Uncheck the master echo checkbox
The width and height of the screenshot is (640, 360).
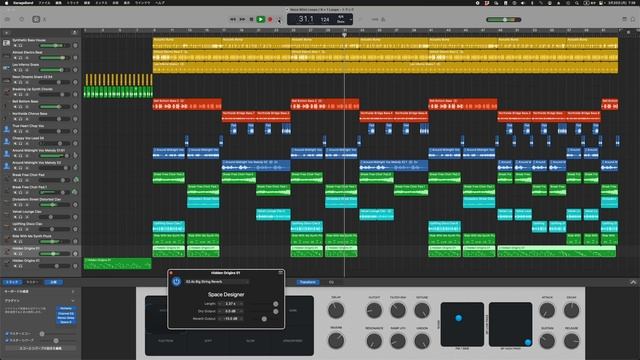7,333
